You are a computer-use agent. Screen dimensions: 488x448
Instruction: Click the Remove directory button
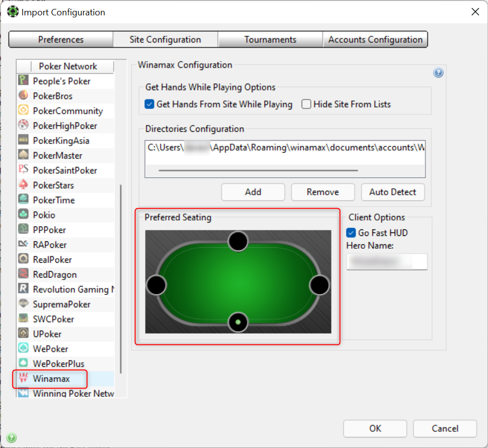[323, 192]
